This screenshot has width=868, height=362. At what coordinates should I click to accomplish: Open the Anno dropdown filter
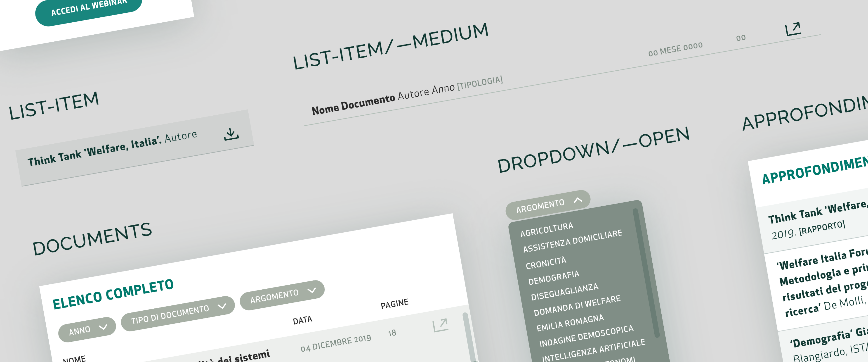pos(87,329)
